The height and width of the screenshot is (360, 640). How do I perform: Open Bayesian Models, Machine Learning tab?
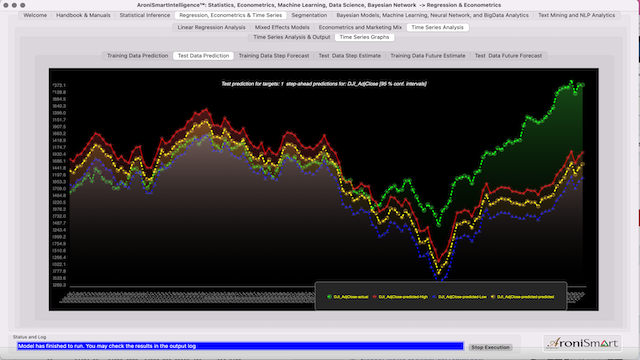[432, 15]
